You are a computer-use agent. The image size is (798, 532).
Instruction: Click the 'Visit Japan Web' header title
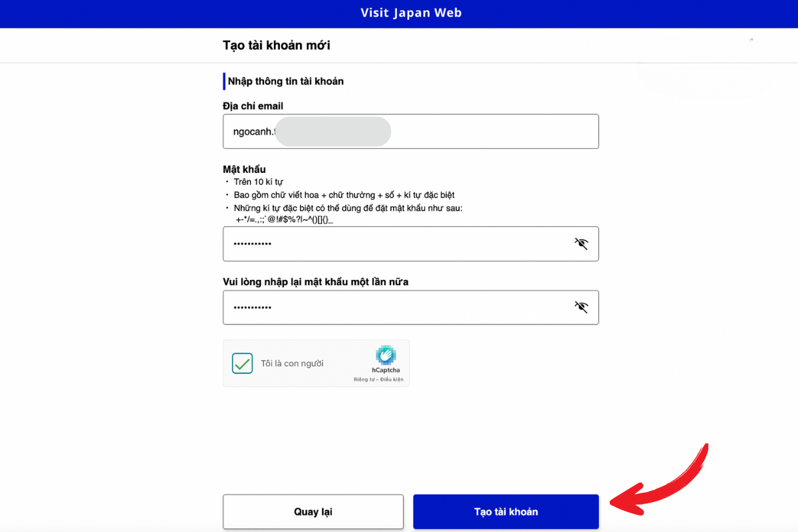411,13
